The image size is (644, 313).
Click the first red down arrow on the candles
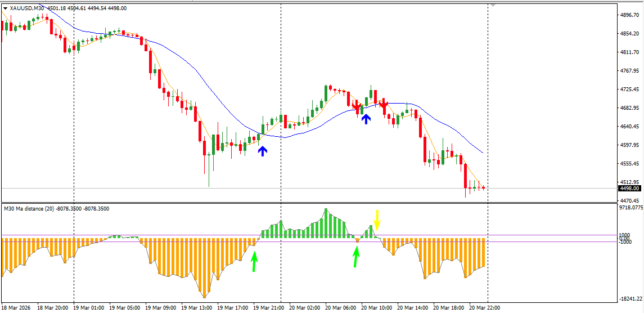(x=357, y=106)
